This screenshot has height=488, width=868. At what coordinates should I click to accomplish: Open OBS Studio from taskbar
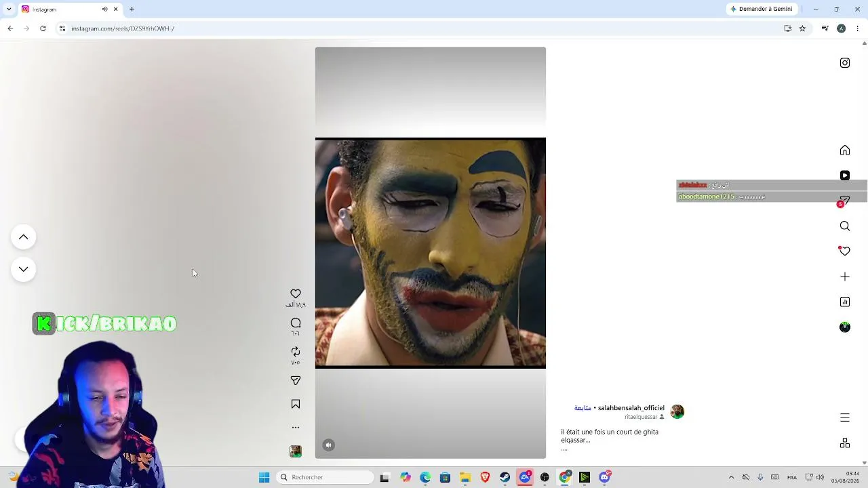click(545, 477)
